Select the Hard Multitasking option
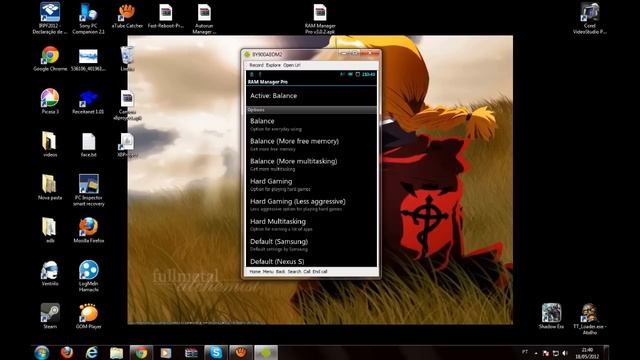Screen dimensions: 640x360 click(311, 224)
